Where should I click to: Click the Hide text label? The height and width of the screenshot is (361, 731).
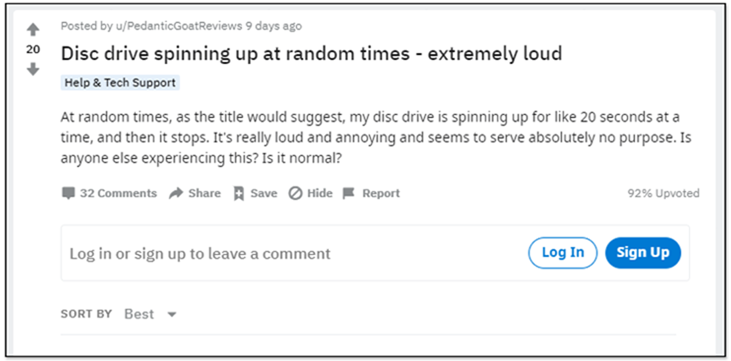320,193
